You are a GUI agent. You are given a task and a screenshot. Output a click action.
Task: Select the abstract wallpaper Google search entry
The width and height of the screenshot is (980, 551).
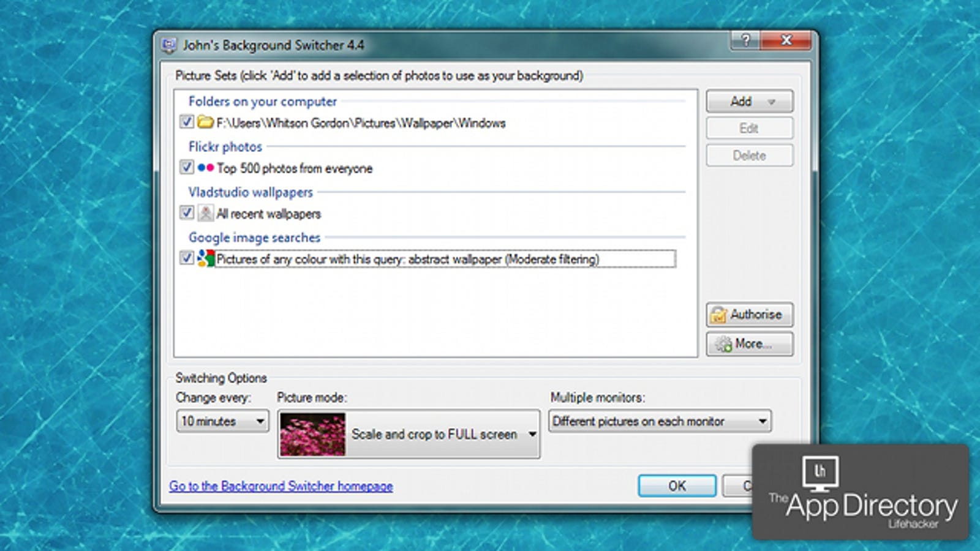click(446, 259)
